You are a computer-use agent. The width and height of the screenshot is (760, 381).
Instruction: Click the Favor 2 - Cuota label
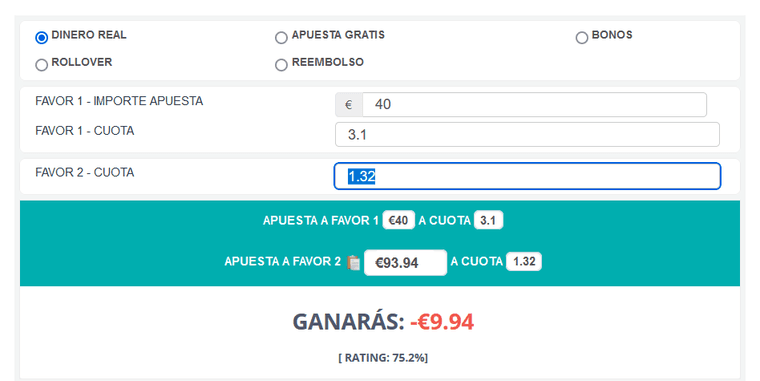click(x=85, y=173)
